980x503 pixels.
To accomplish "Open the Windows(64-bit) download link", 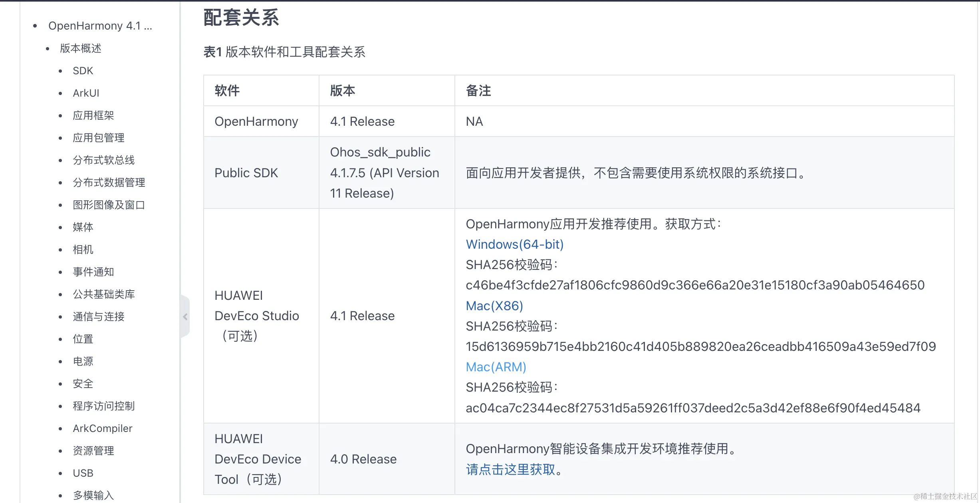I will [x=514, y=244].
